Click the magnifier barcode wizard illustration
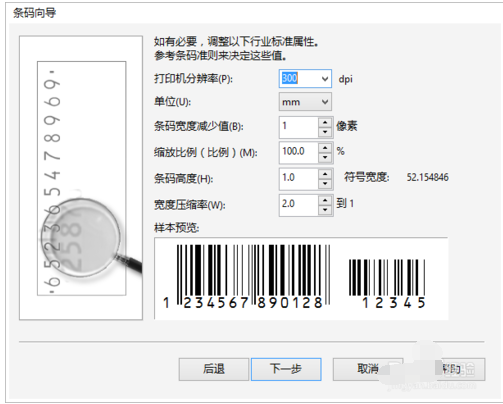Viewport: 503px width, 404px height. [x=81, y=178]
